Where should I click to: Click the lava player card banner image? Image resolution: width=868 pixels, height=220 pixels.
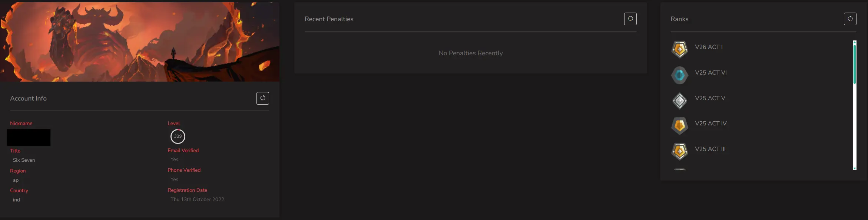(x=140, y=42)
